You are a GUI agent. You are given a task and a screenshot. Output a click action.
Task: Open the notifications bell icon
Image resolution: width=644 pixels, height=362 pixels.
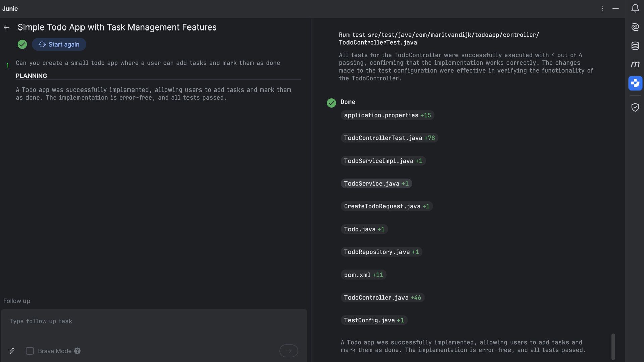[x=635, y=9]
